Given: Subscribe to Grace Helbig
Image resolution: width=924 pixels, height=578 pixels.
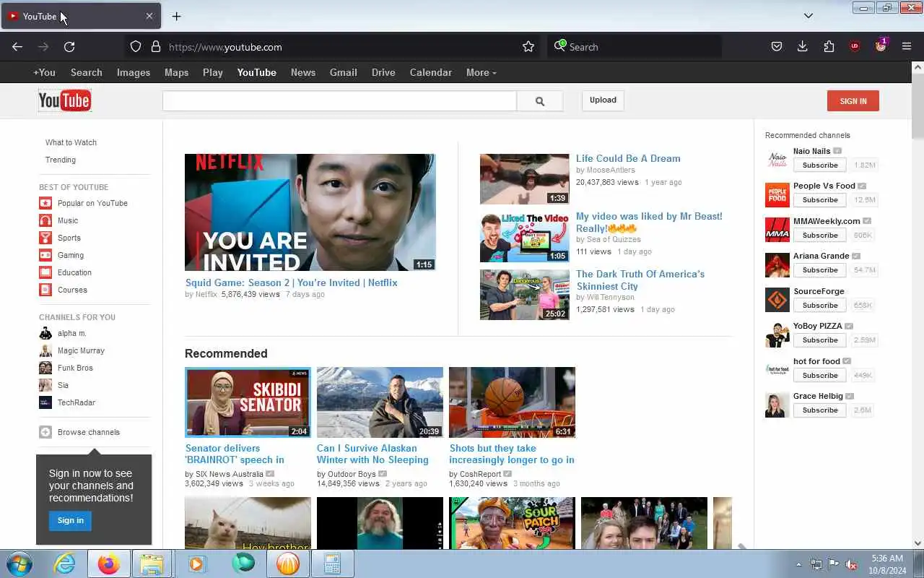Looking at the screenshot, I should [x=820, y=410].
